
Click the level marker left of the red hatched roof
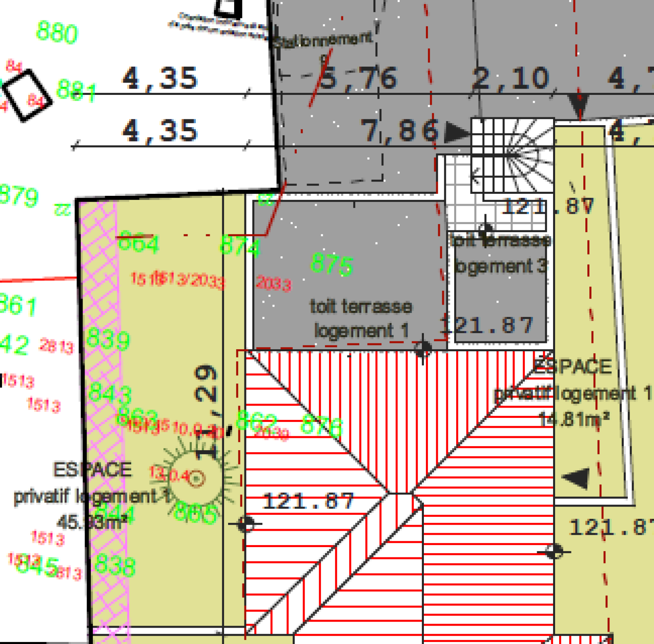pos(246,524)
